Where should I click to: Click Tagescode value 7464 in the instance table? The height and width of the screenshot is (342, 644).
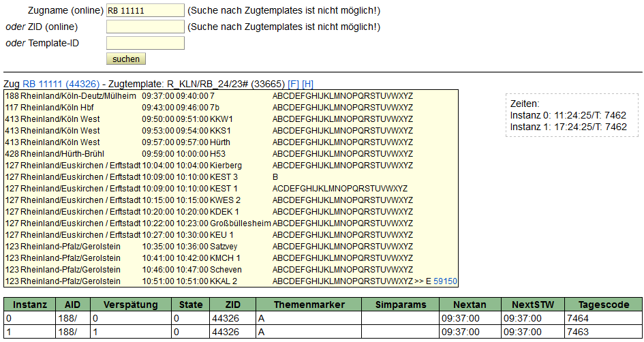(x=577, y=318)
